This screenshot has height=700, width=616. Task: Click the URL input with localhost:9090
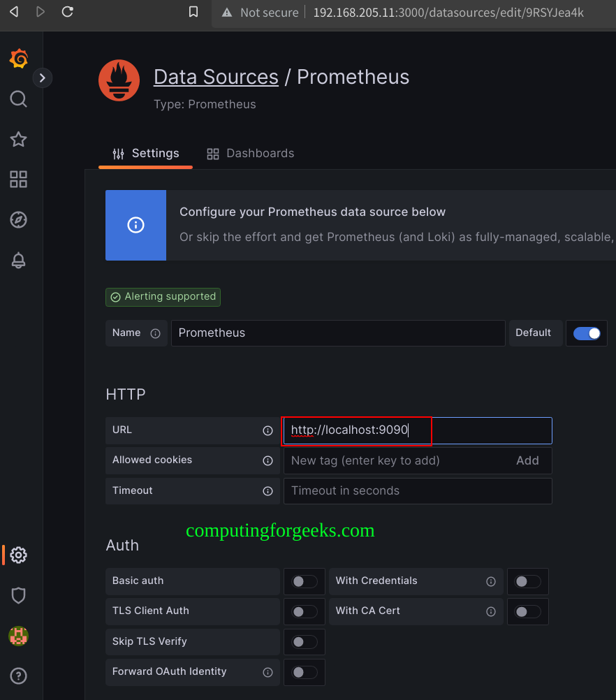pos(418,430)
